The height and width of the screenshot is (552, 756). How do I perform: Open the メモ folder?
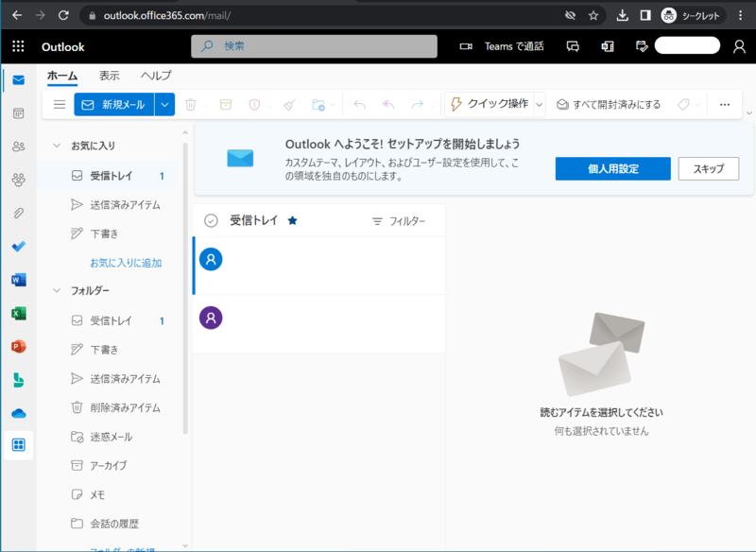[107, 494]
